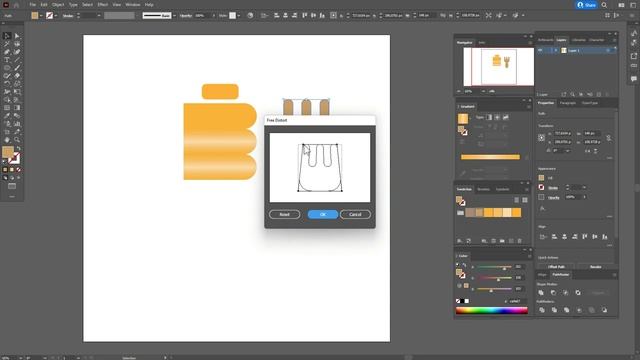This screenshot has width=640, height=360.
Task: Select the Radial Gradient type icon
Action: pyautogui.click(x=497, y=118)
